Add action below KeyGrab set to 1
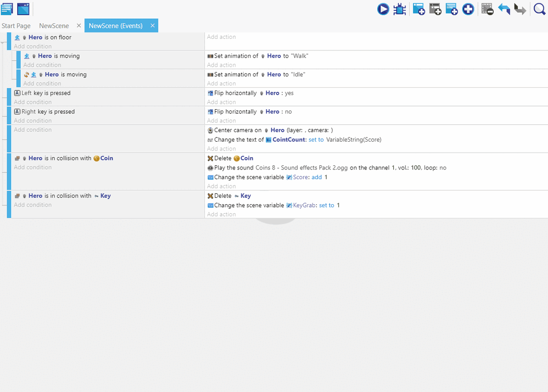Viewport: 548px width, 392px height. (x=221, y=214)
